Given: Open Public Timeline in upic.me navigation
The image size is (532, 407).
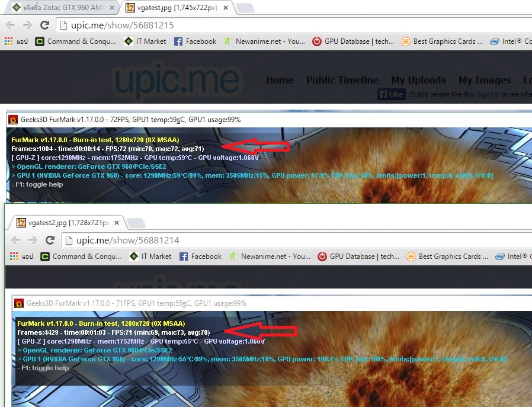Looking at the screenshot, I should pos(342,80).
